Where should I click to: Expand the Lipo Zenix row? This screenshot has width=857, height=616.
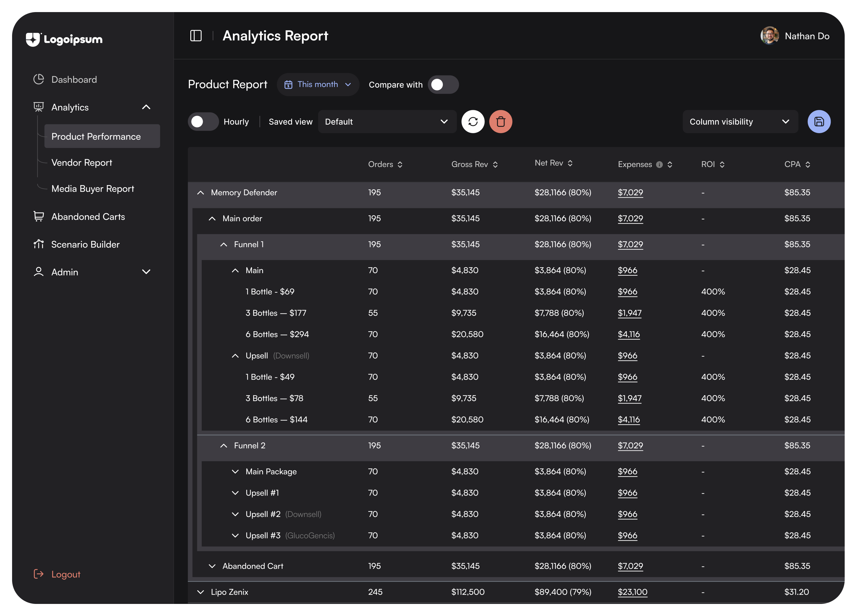click(201, 592)
